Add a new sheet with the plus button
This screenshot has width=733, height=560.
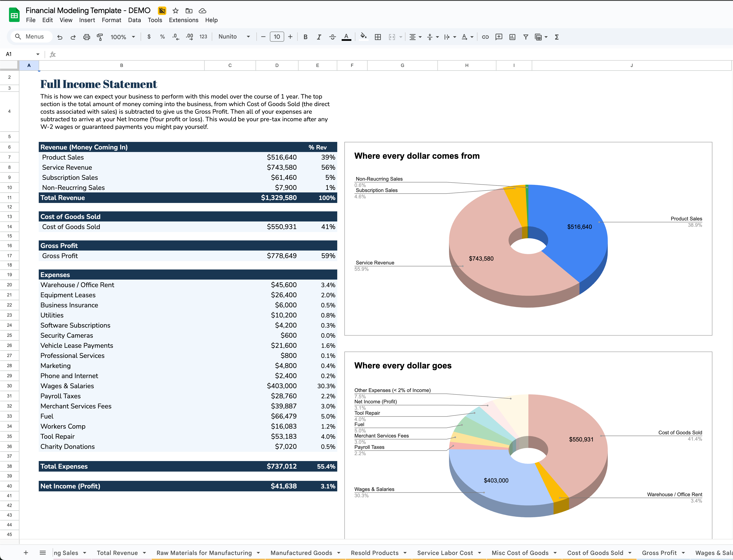(26, 552)
